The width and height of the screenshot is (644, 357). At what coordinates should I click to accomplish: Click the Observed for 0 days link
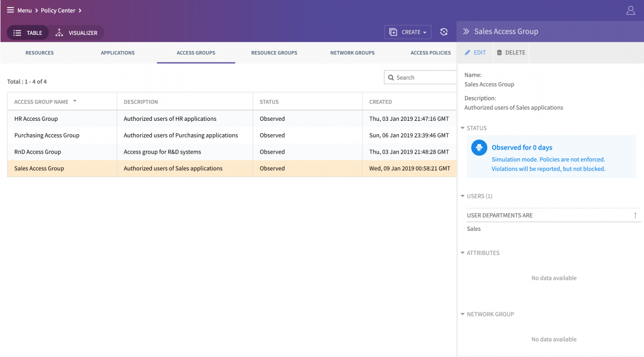tap(522, 147)
